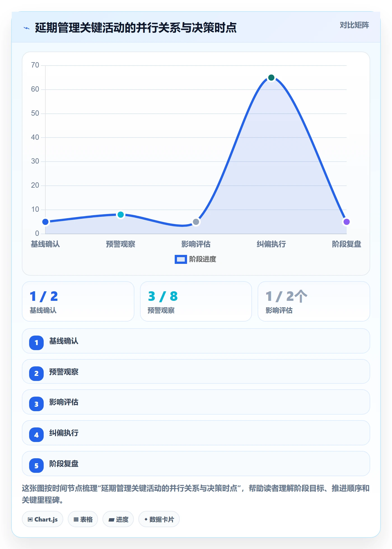Select the 纠偏执行 peak data point

(271, 78)
